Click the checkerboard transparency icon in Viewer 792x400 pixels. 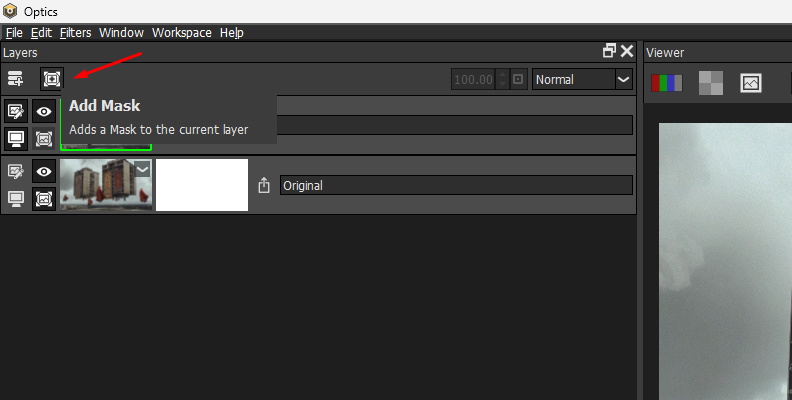[x=710, y=83]
